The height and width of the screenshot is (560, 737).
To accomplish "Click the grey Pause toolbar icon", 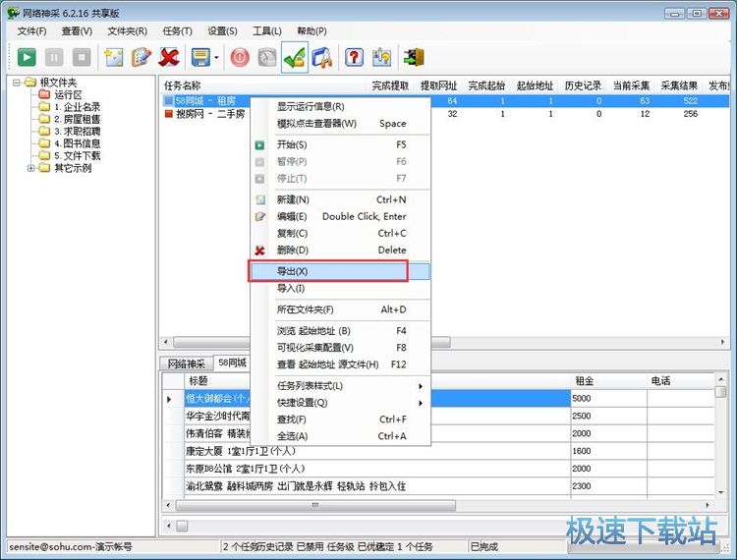I will (54, 57).
